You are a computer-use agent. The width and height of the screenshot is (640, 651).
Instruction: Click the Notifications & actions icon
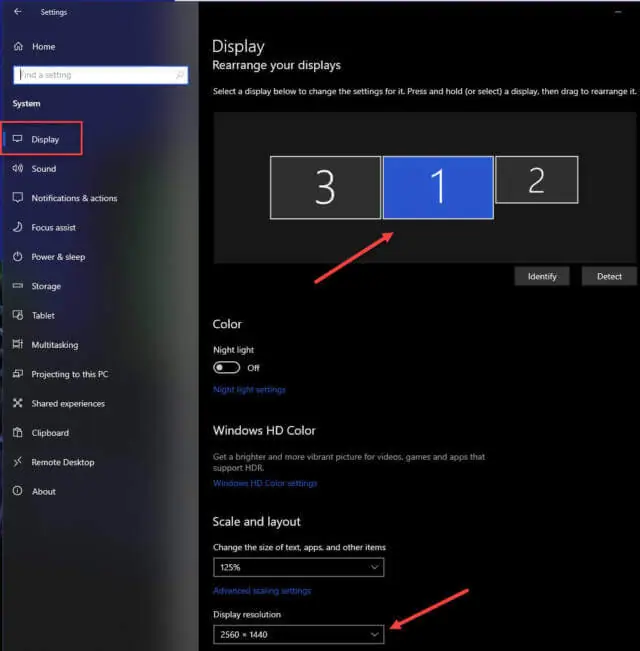point(17,197)
